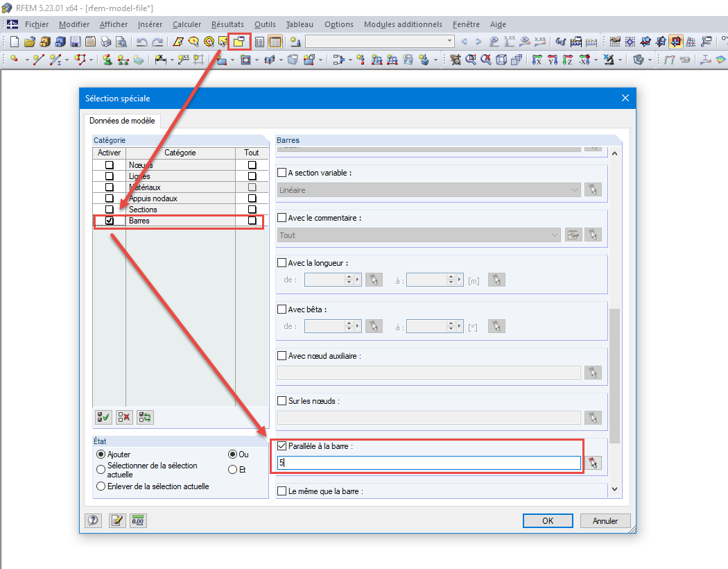Screen dimensions: 728x569
Task: Open the help icon in dialog
Action: point(94,520)
